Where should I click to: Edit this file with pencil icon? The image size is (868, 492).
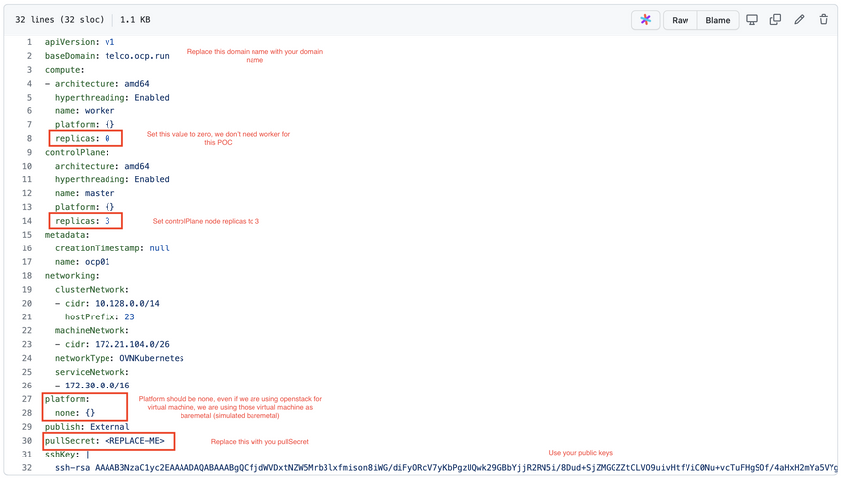point(799,20)
